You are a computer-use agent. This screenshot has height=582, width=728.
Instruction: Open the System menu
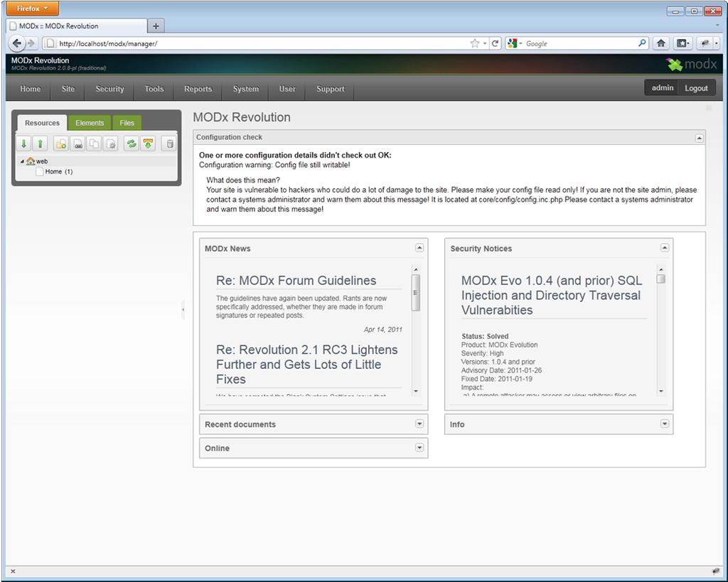tap(245, 89)
